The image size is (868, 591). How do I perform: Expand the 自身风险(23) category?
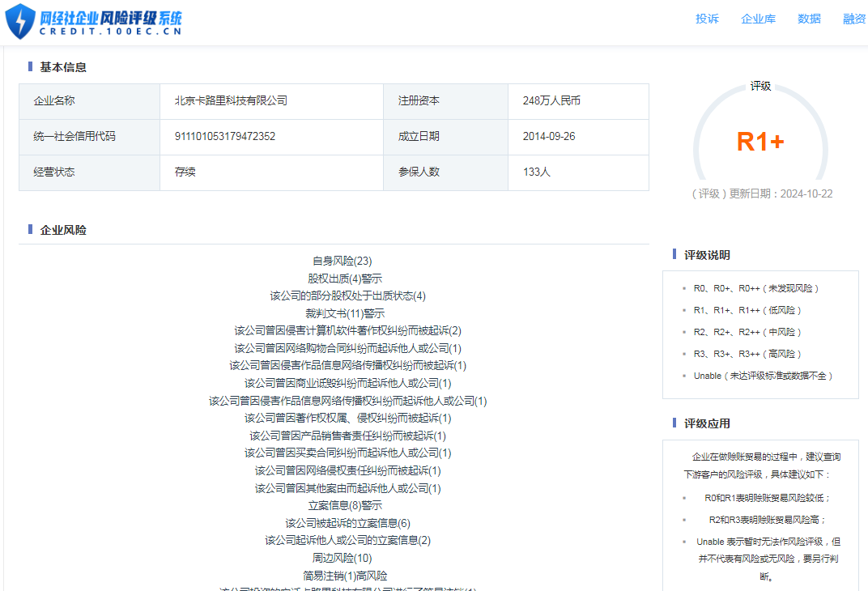point(342,261)
